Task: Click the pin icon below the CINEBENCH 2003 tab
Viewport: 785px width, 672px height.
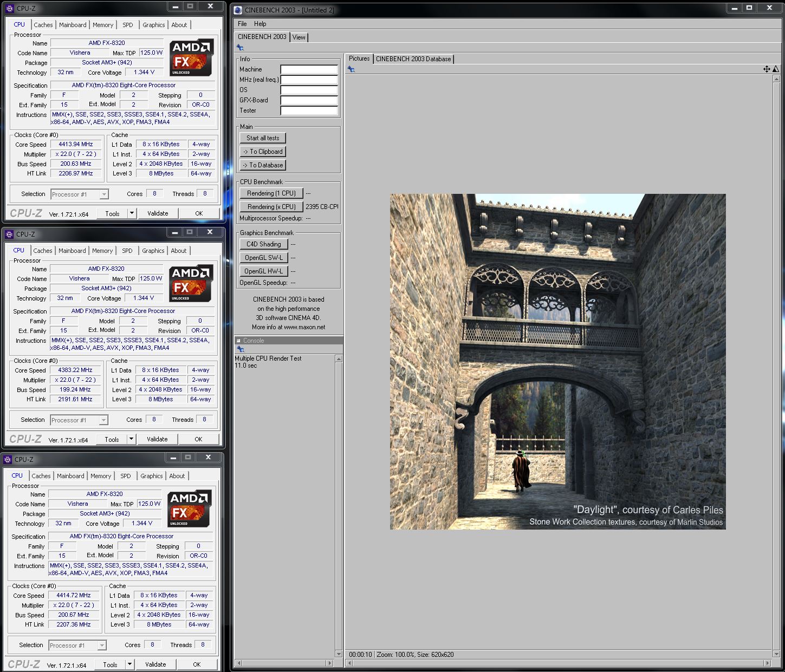Action: pos(240,48)
